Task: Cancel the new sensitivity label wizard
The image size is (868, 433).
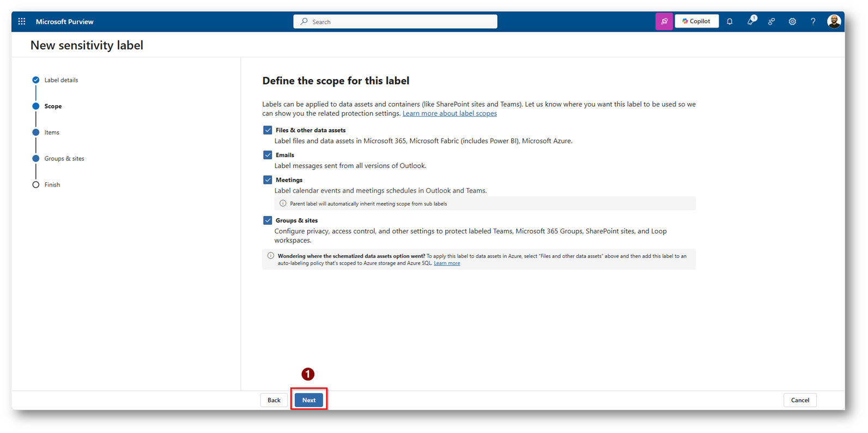Action: pos(800,400)
